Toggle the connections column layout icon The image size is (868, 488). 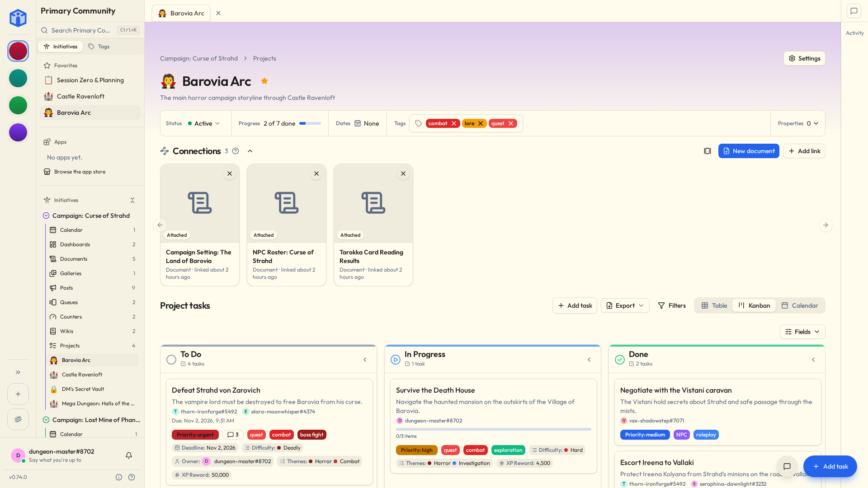pos(708,151)
